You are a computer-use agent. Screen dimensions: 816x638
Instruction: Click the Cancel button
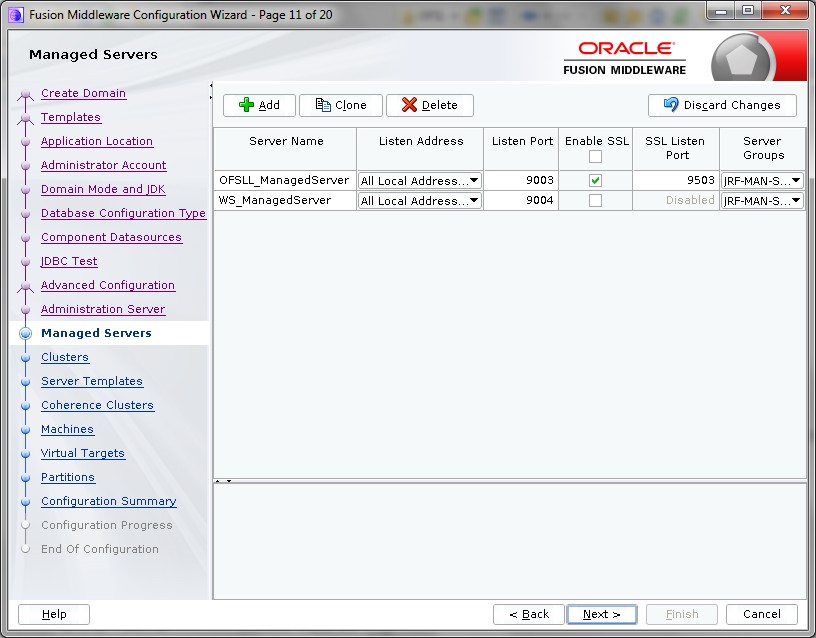tap(762, 614)
